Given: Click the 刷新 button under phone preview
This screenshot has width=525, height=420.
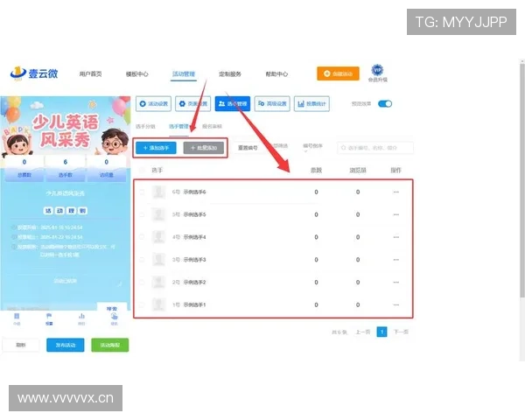Looking at the screenshot, I should pyautogui.click(x=21, y=345).
